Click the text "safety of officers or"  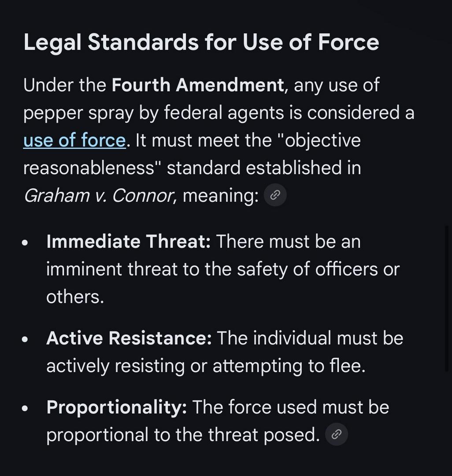click(x=318, y=269)
